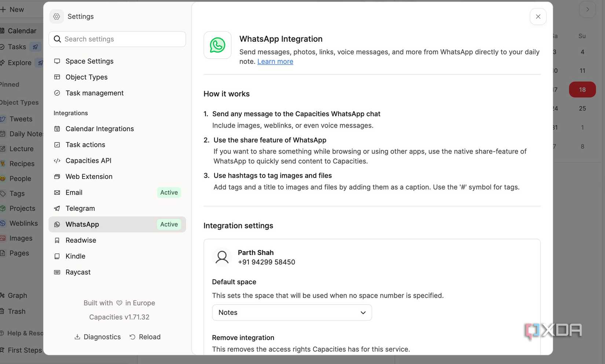Click the Task management checkmark icon
Image resolution: width=605 pixels, height=364 pixels.
57,93
